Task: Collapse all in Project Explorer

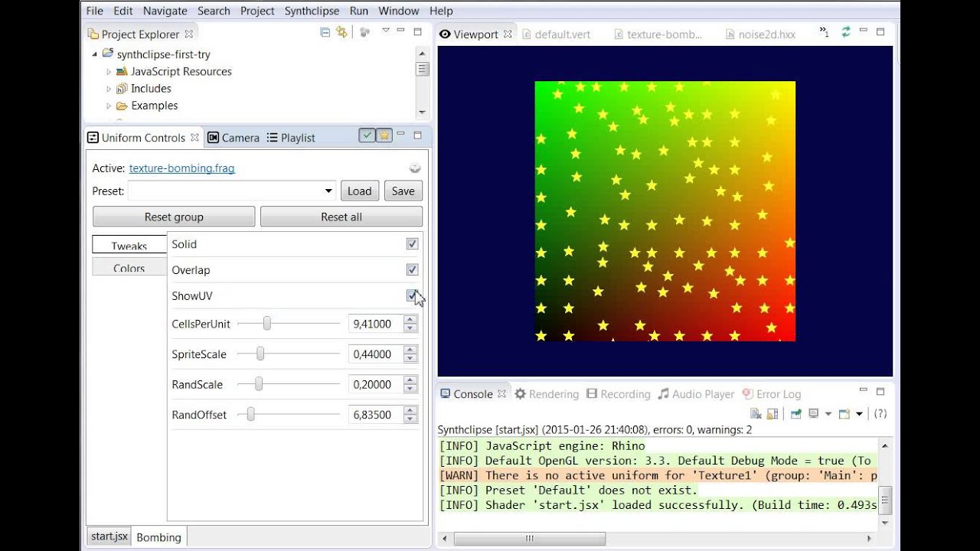Action: point(325,32)
